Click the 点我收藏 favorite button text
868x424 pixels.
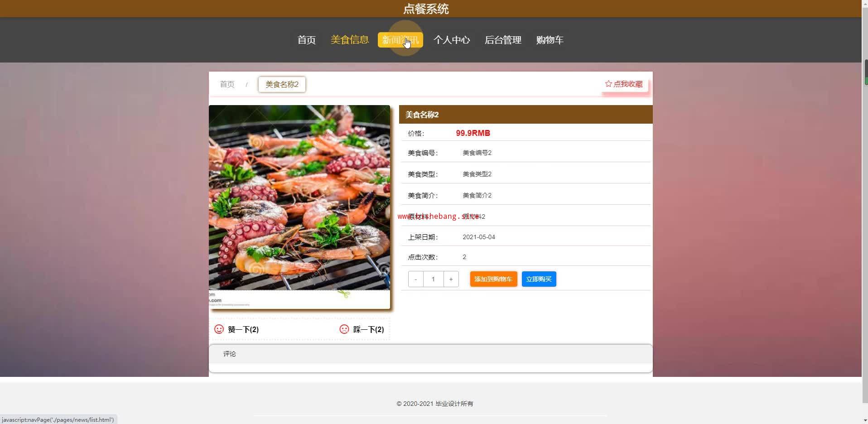(628, 84)
